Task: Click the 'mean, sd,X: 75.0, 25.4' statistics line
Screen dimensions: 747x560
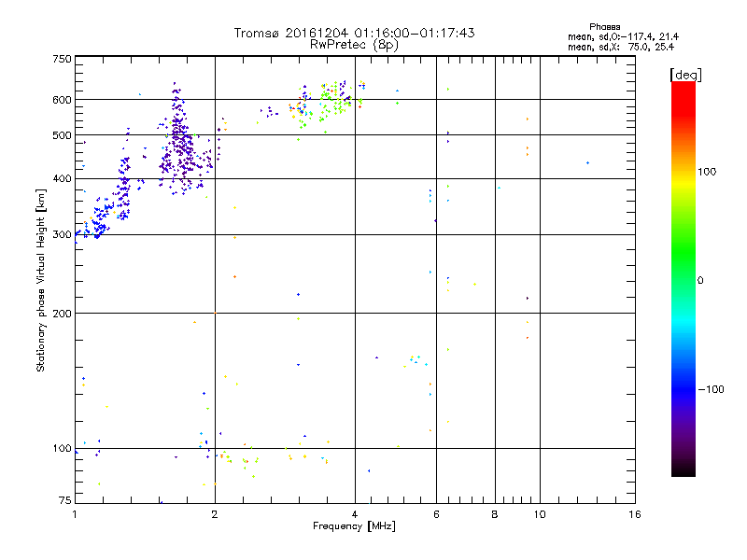Action: pos(621,47)
